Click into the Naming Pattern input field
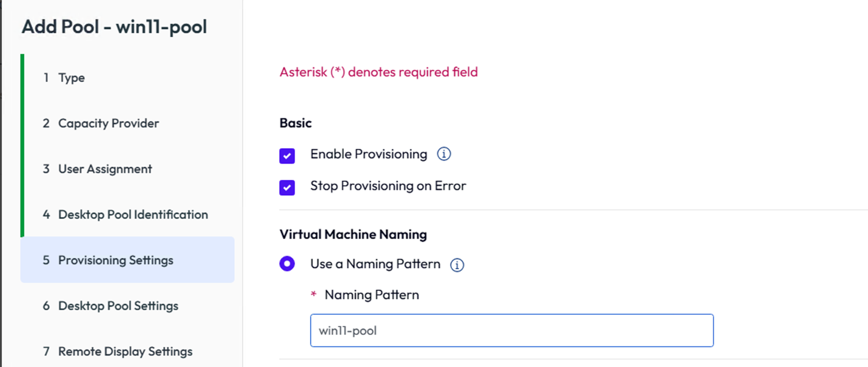Image resolution: width=868 pixels, height=367 pixels. point(512,331)
